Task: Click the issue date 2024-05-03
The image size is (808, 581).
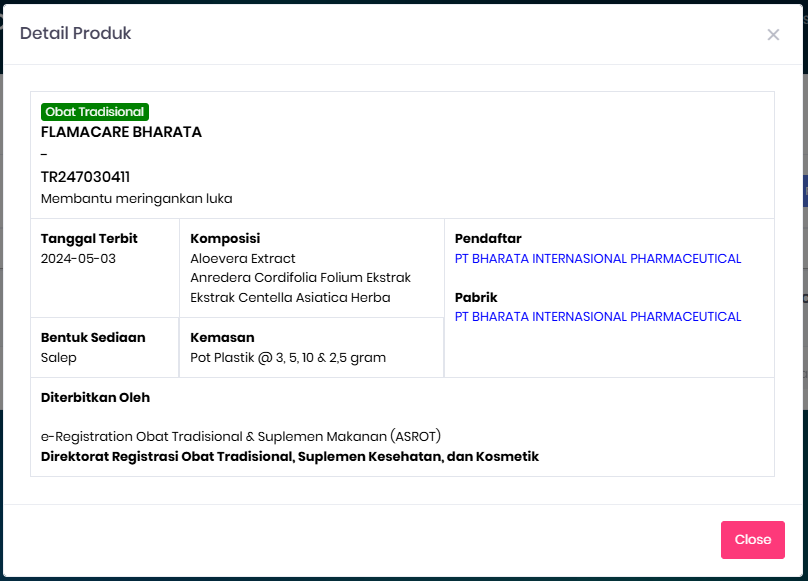Action: 78,259
